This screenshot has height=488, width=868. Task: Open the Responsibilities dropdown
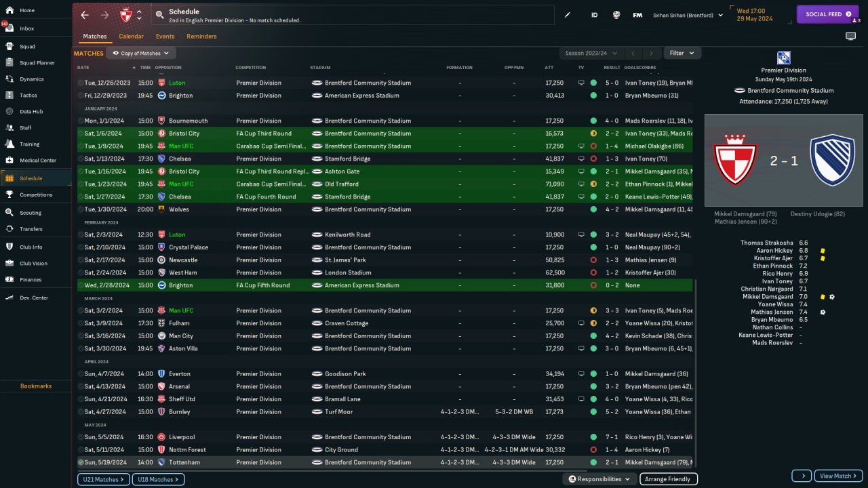[600, 479]
